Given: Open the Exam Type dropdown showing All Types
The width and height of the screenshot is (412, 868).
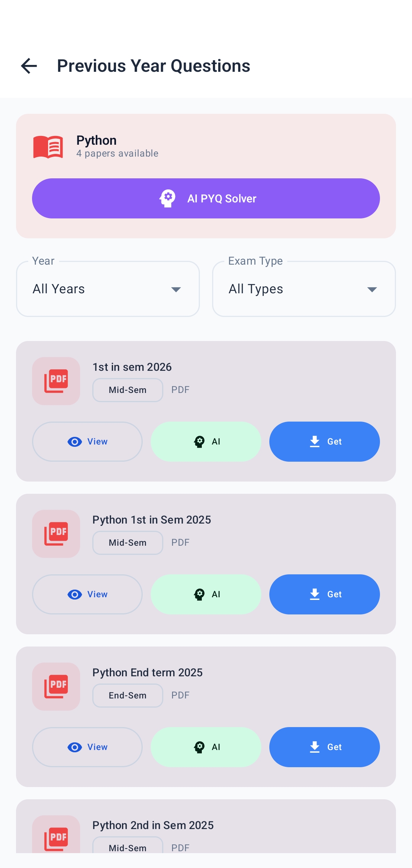Looking at the screenshot, I should click(x=303, y=289).
